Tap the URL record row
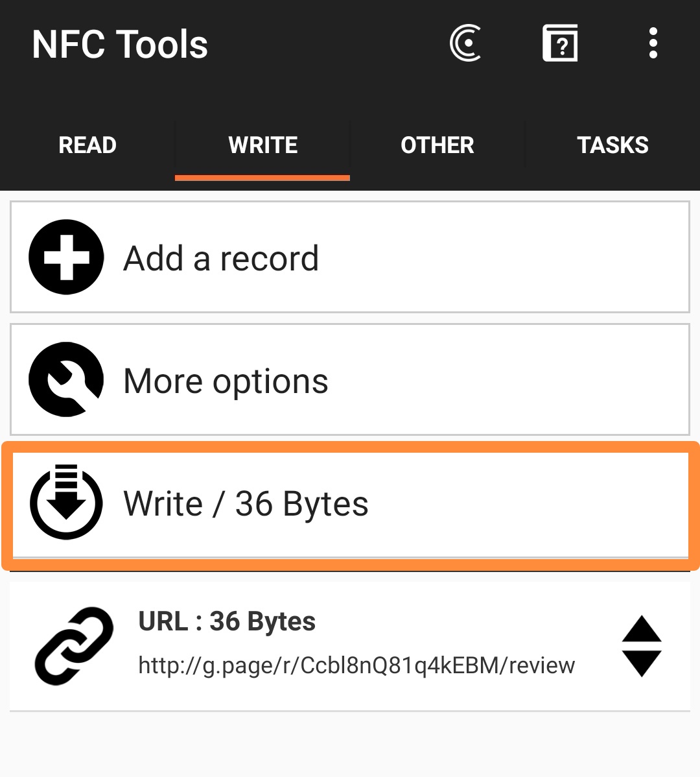Screen dimensions: 700x777 [x=350, y=646]
